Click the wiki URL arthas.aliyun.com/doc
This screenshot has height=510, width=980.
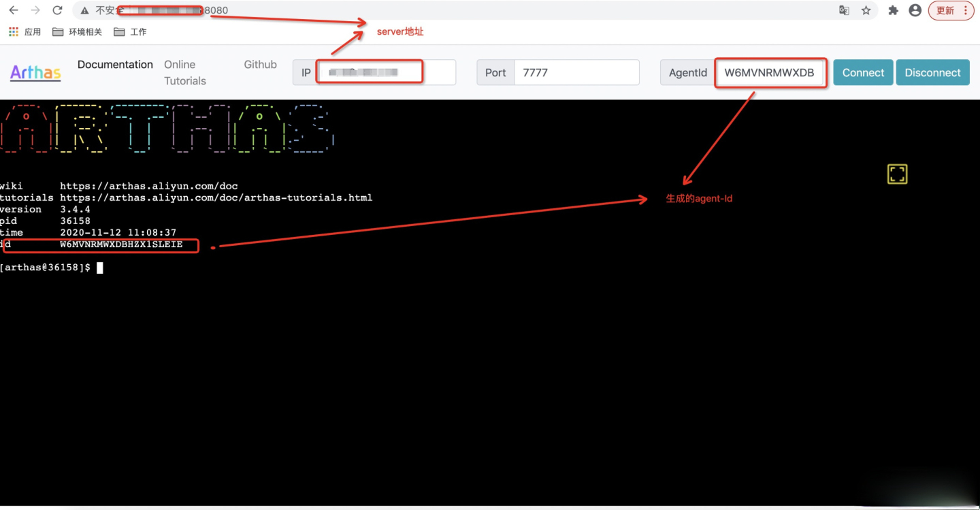coord(149,186)
